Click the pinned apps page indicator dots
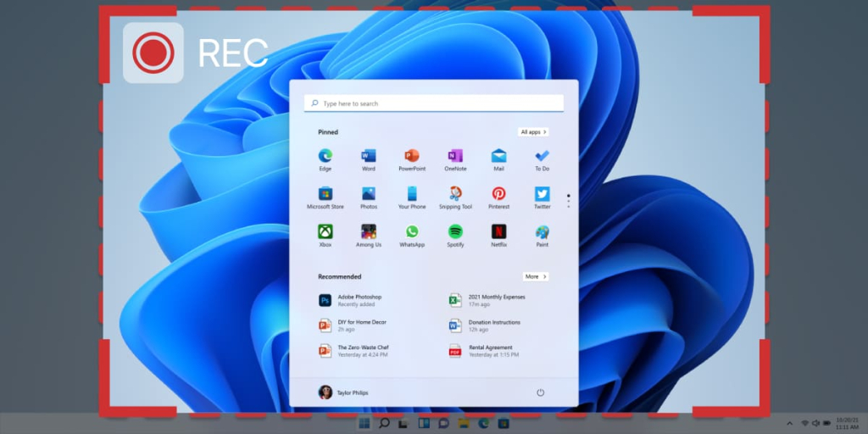The image size is (868, 434). (569, 201)
